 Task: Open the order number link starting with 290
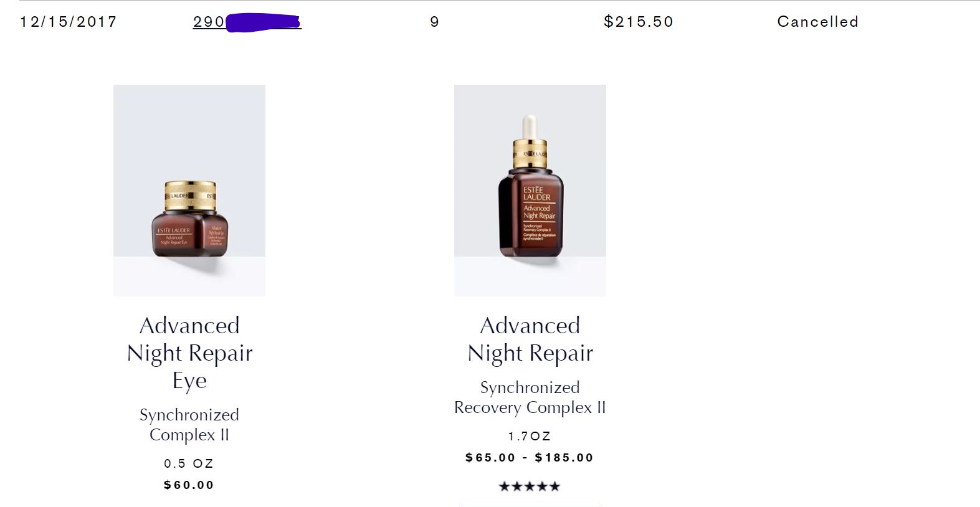coord(247,22)
